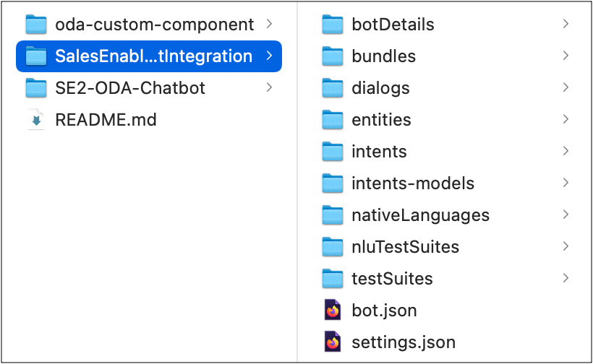
Task: Expand the SE2-ODA-Chatbot folder chevron
Action: pyautogui.click(x=269, y=88)
